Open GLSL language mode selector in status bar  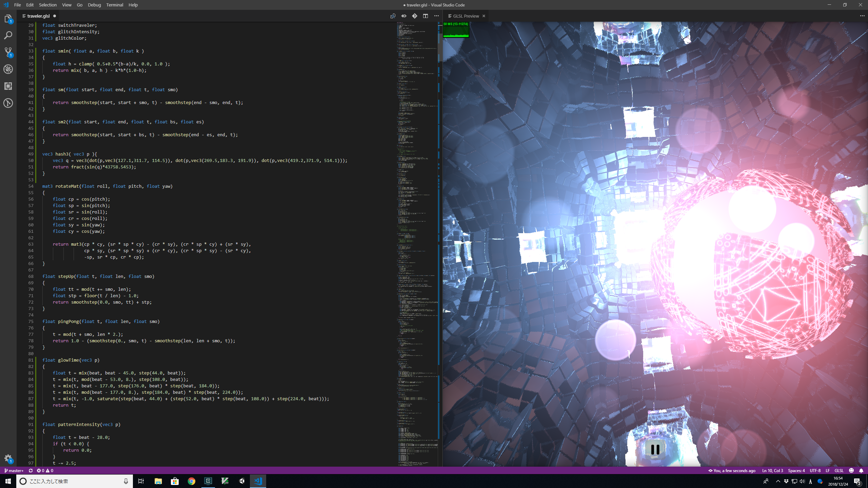pyautogui.click(x=839, y=471)
